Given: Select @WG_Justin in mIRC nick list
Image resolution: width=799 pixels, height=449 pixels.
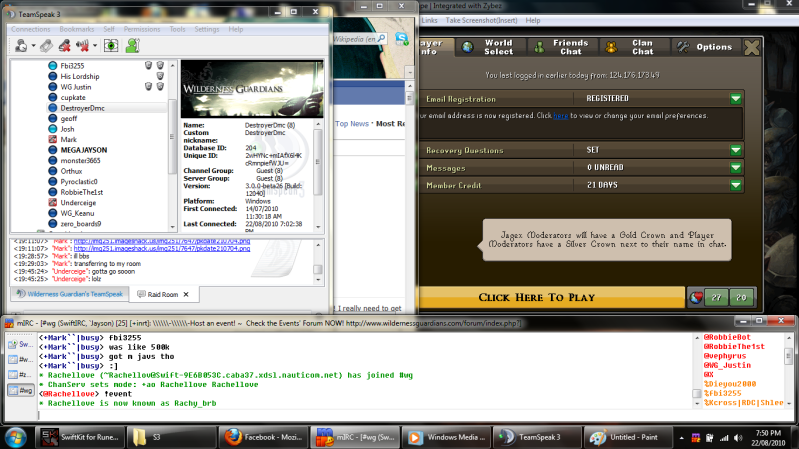Looking at the screenshot, I should (x=727, y=365).
